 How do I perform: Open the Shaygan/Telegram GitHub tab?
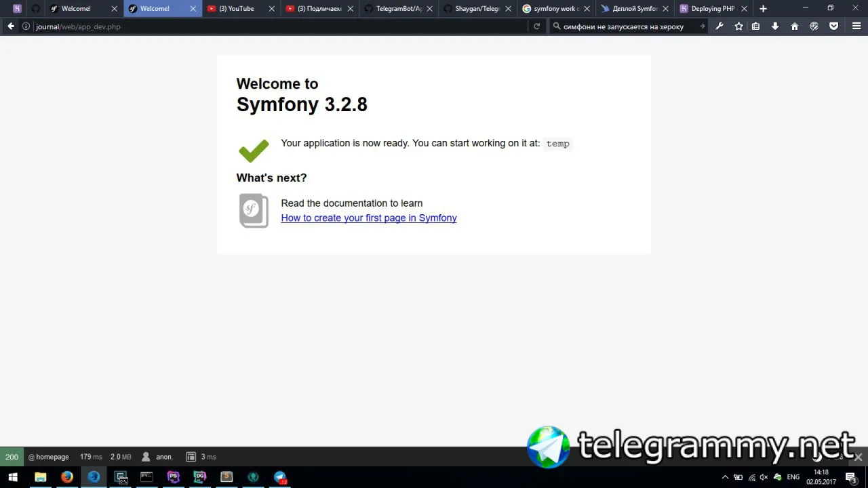pyautogui.click(x=477, y=9)
